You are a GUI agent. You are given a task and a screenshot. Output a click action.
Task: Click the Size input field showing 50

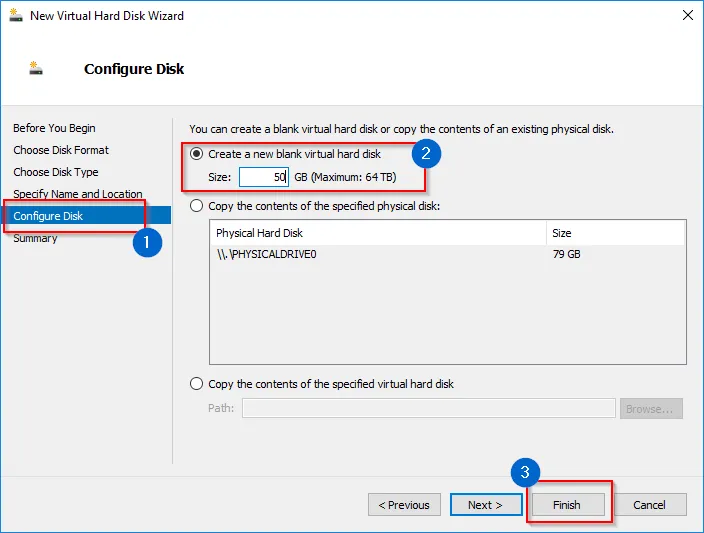point(263,177)
